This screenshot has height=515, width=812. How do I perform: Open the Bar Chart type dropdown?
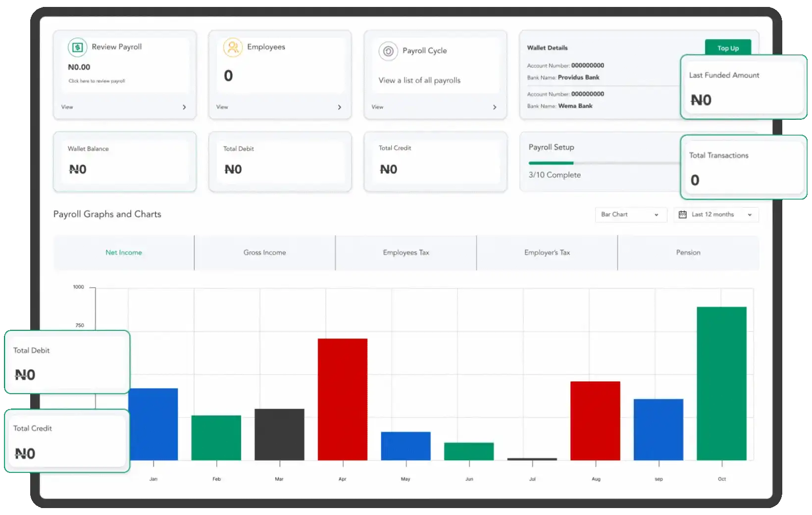(630, 214)
